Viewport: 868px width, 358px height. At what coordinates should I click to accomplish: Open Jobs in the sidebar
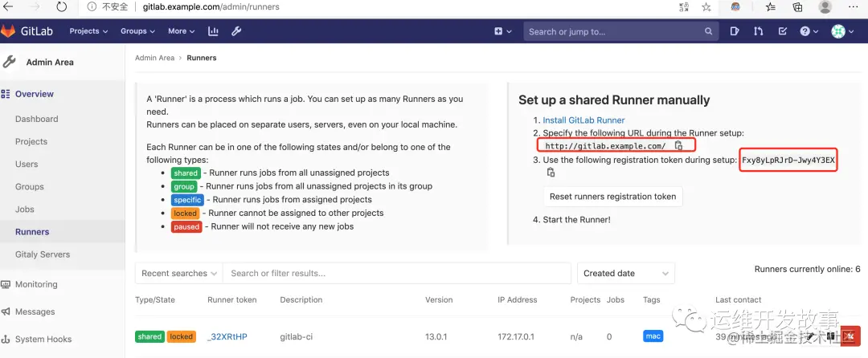(24, 210)
